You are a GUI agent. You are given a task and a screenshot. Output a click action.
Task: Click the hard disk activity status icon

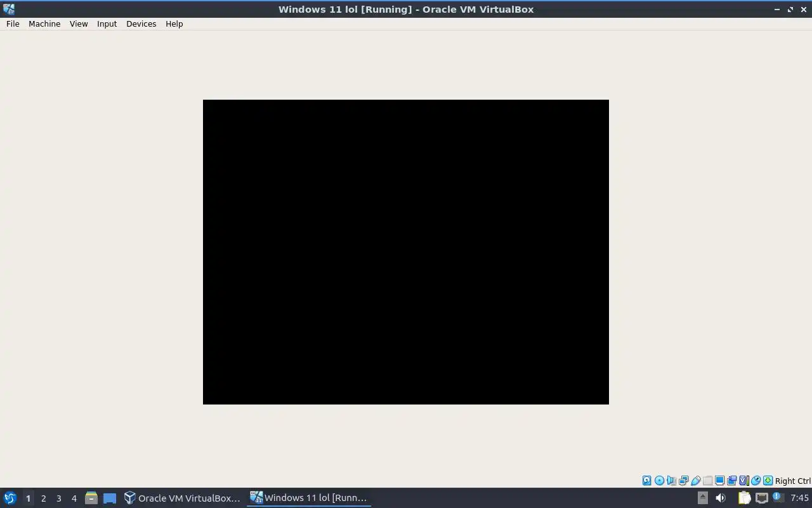tap(646, 481)
